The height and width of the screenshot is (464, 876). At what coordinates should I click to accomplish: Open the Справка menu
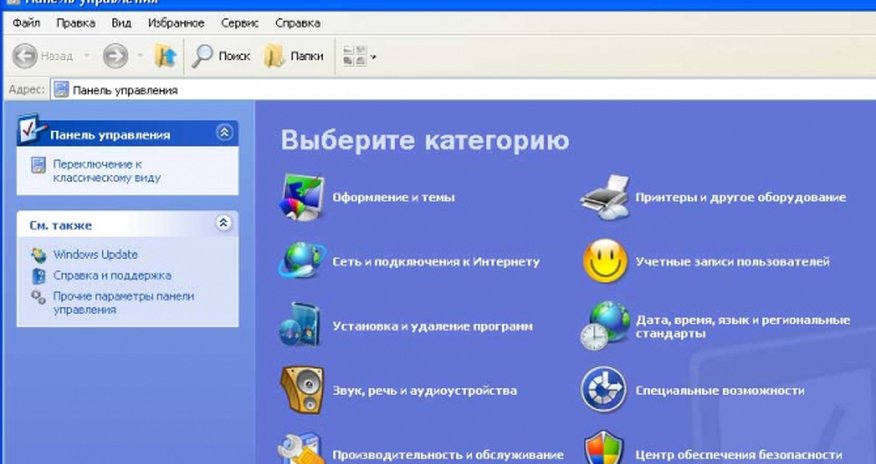pyautogui.click(x=298, y=23)
